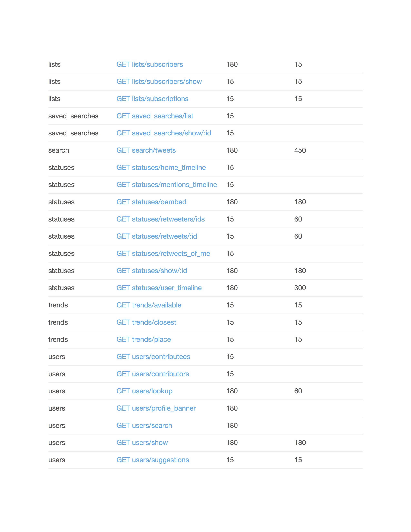The width and height of the screenshot is (411, 532).
Task: Click GET statuses/user_timeline link
Action: pyautogui.click(x=159, y=288)
